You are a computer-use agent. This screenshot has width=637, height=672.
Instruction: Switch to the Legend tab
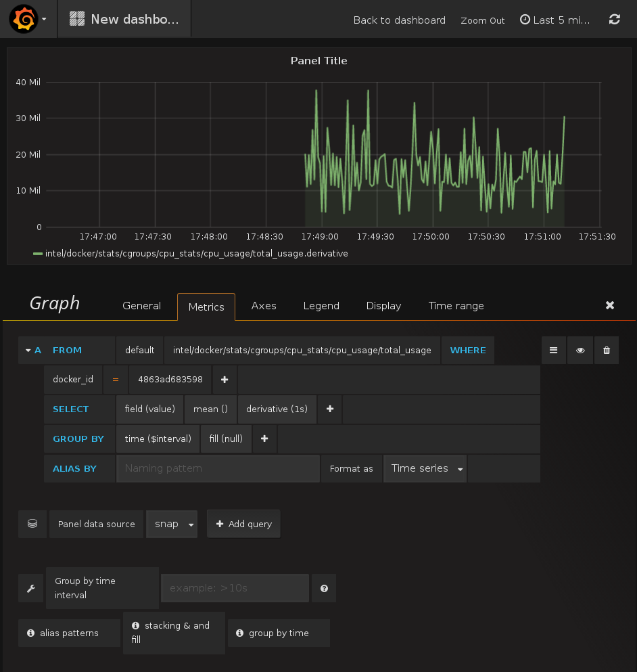[x=321, y=306]
